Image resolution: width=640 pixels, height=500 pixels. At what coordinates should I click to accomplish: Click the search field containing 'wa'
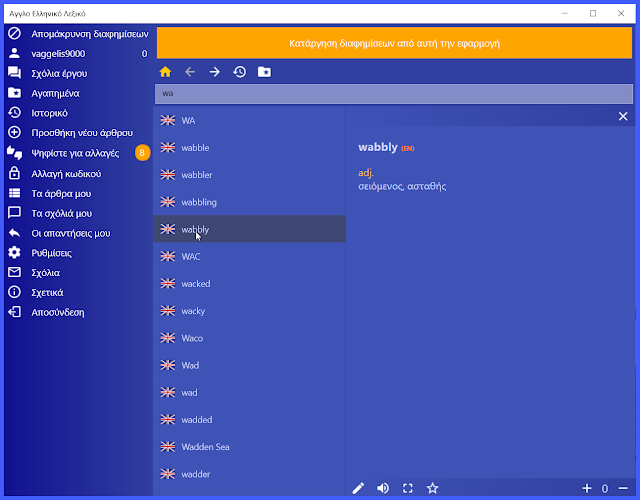[394, 93]
